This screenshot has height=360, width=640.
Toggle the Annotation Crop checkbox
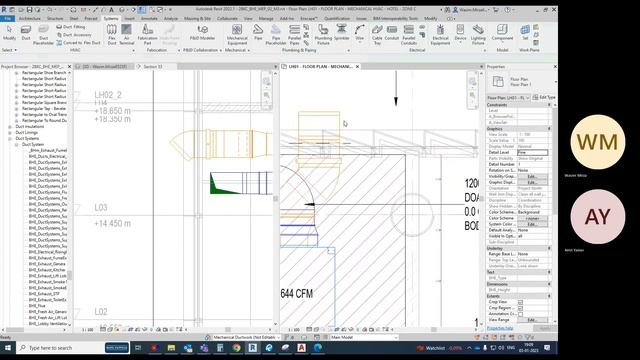(520, 314)
